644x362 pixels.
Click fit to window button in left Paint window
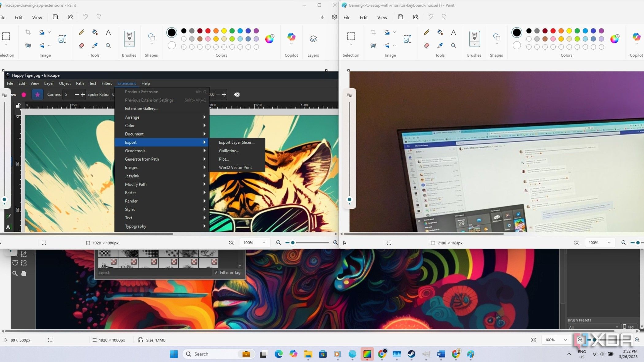(232, 243)
